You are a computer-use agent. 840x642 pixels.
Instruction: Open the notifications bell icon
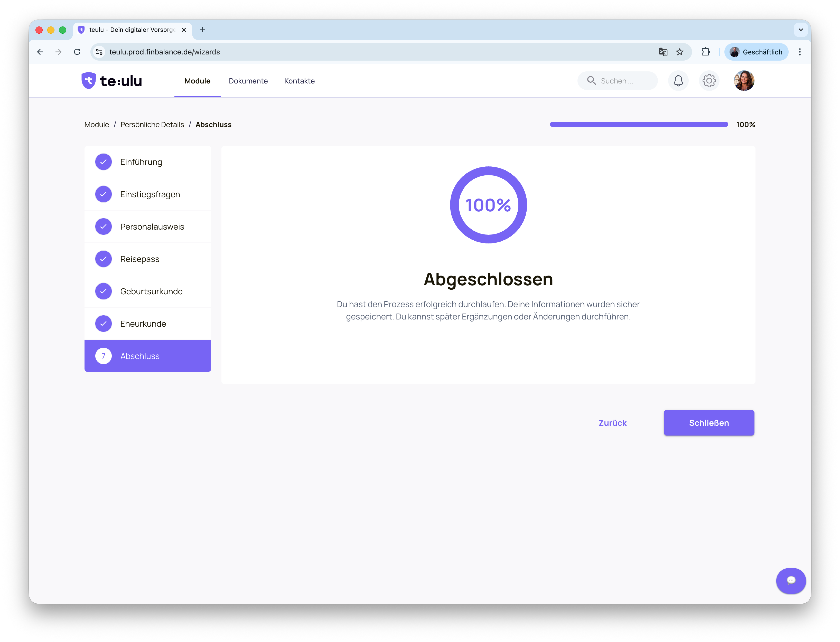click(678, 81)
